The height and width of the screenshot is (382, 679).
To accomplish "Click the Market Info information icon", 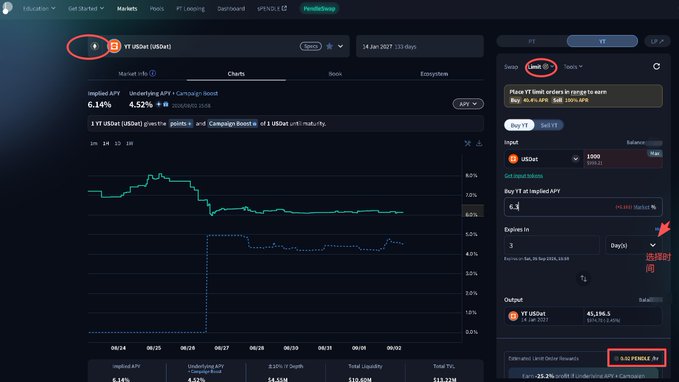I will pyautogui.click(x=152, y=73).
